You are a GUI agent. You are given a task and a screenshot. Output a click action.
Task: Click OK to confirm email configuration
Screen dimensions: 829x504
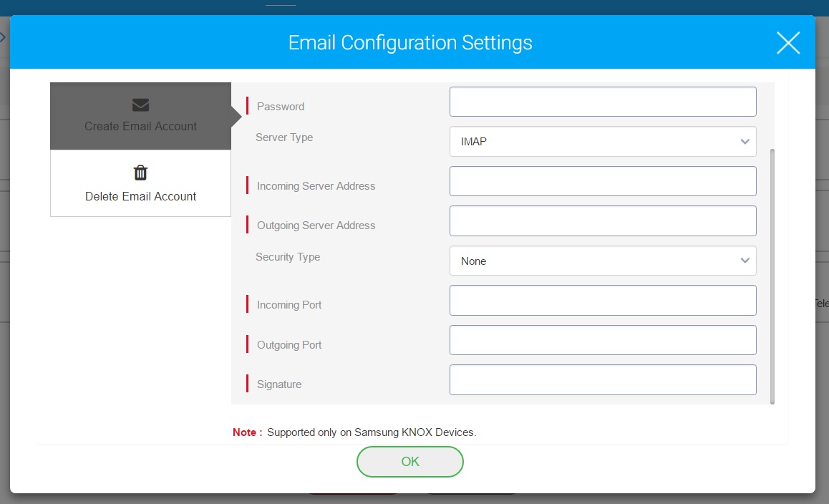point(409,462)
